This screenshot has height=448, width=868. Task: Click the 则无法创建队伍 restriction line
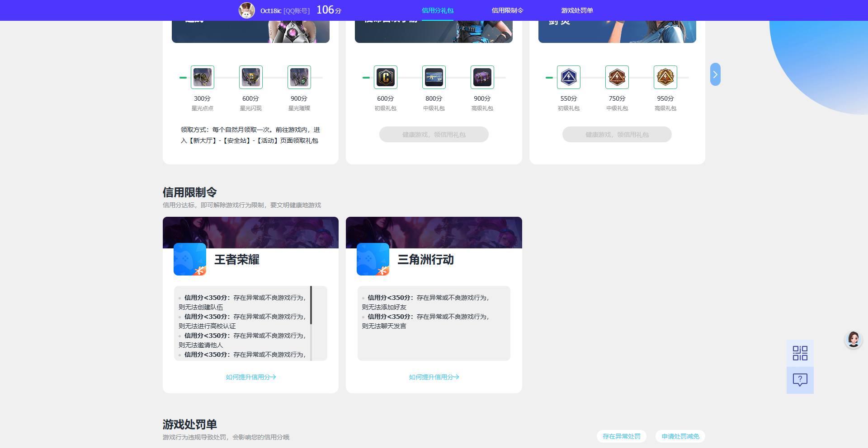201,307
